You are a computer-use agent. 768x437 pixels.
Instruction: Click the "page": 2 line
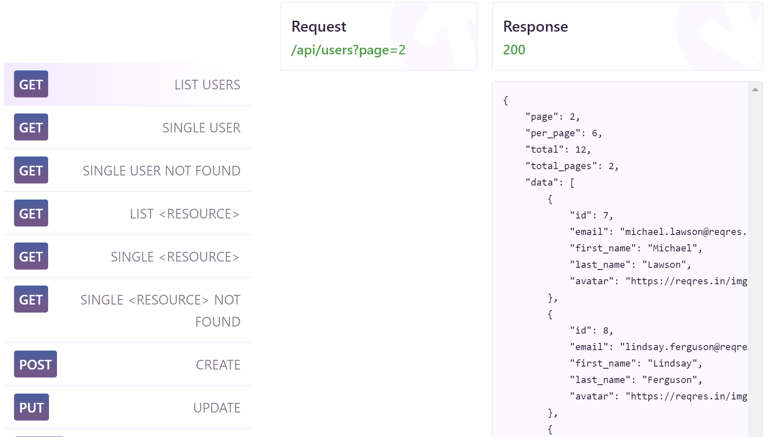pyautogui.click(x=552, y=117)
